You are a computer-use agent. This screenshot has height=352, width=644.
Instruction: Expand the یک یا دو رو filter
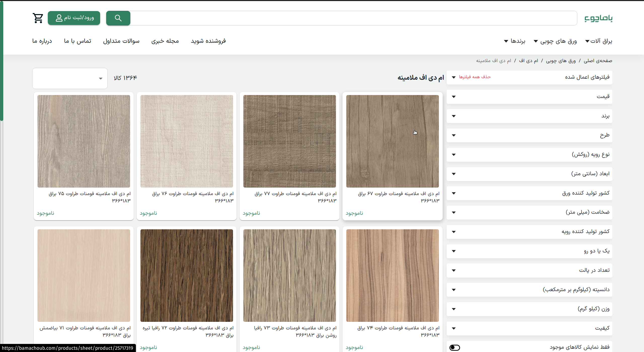pyautogui.click(x=529, y=251)
